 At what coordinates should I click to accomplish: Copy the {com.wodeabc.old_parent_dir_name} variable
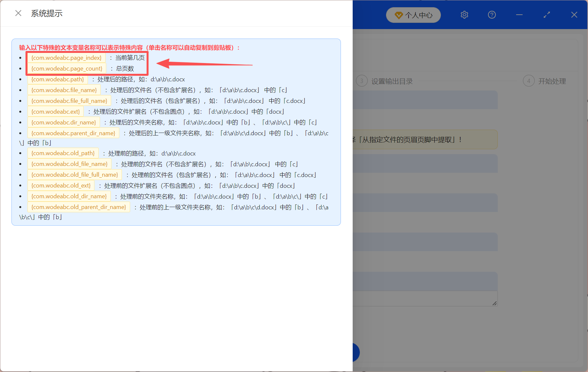[78, 207]
